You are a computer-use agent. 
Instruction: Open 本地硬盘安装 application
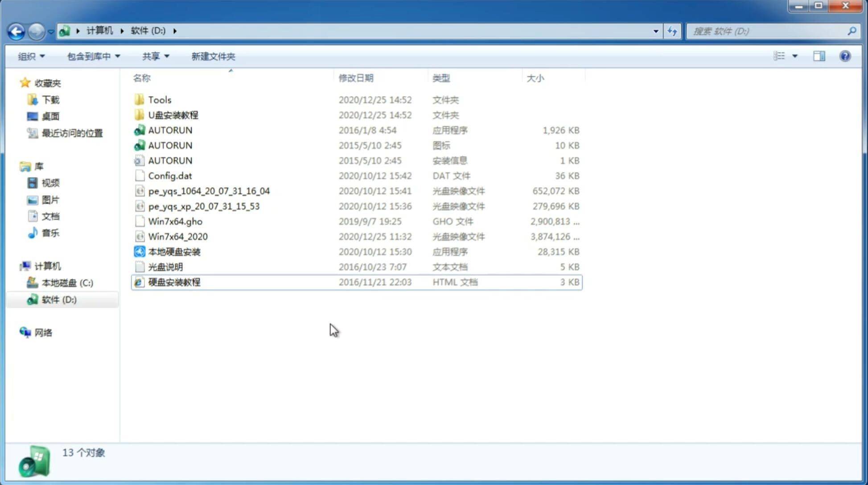[x=174, y=251]
